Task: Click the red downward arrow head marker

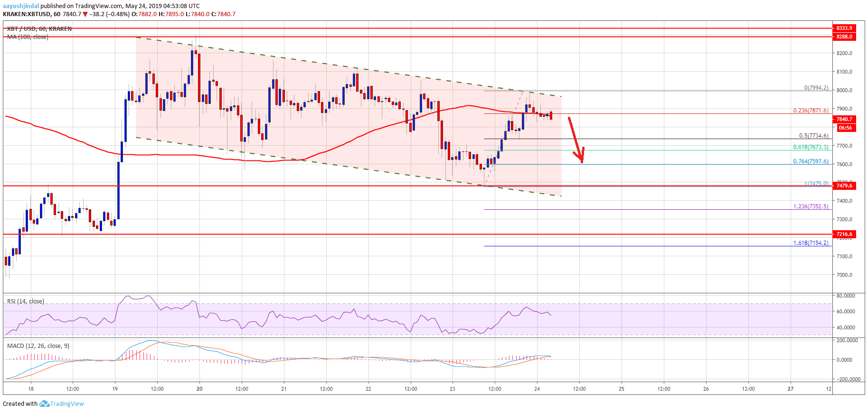Action: (580, 156)
